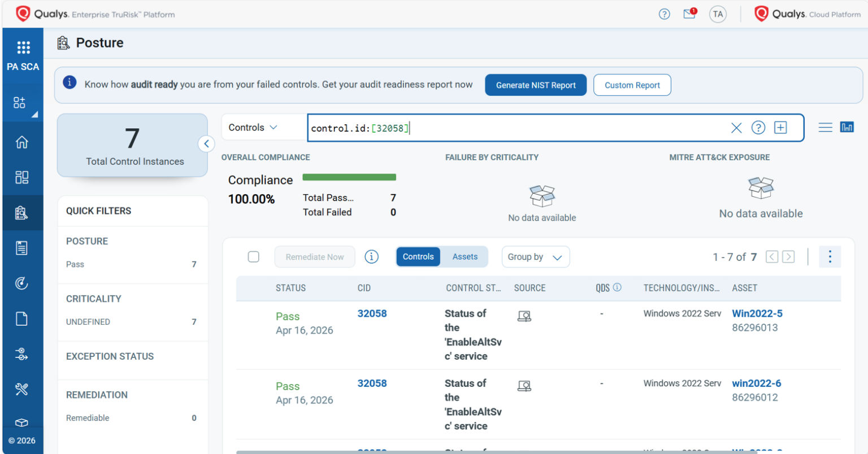Open the app picker grid icon

click(x=23, y=47)
